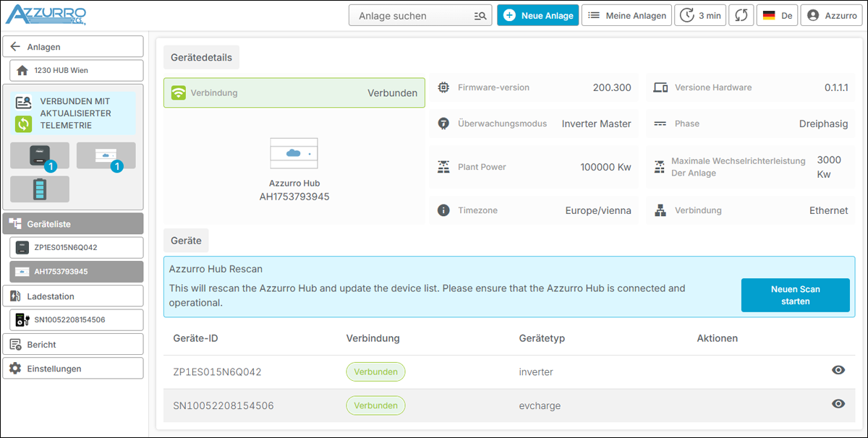Click ZP1ES015N6Q042 in the device table
This screenshot has height=438, width=868.
pyautogui.click(x=217, y=372)
